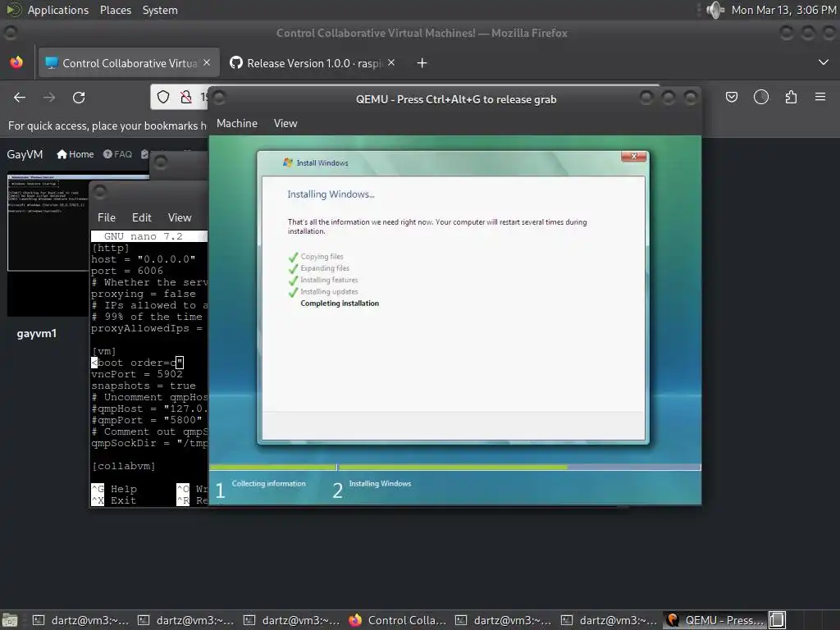
Task: Close the Install Windows dialog with red X
Action: (x=634, y=156)
